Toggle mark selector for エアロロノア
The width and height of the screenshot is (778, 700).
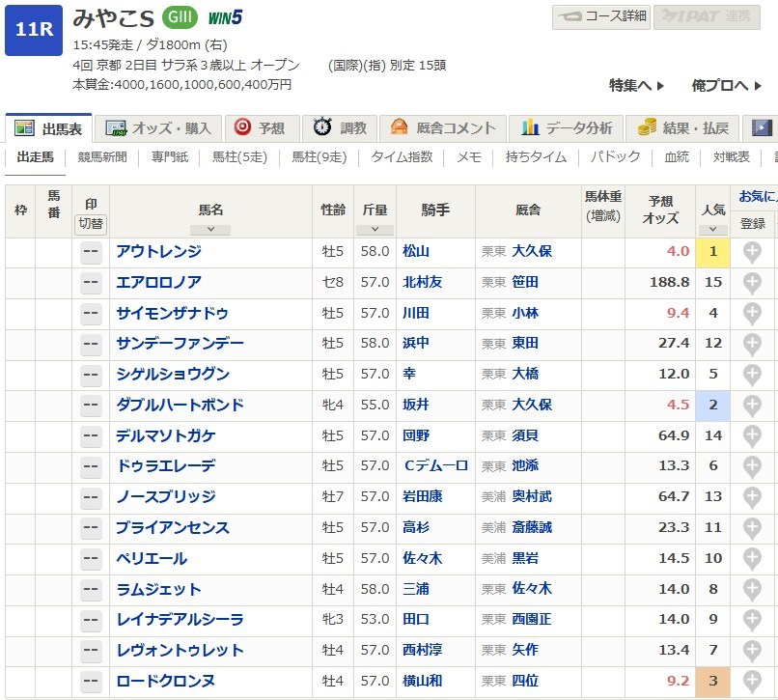(91, 282)
